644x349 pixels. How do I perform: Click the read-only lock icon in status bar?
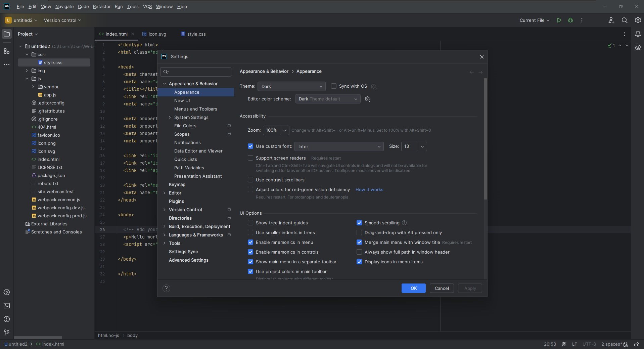click(636, 344)
